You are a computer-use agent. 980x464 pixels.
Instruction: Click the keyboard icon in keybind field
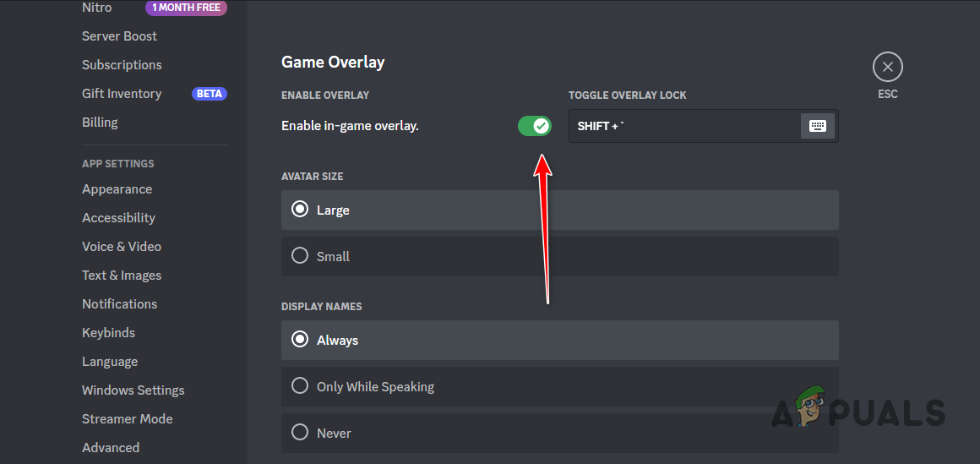(x=817, y=126)
